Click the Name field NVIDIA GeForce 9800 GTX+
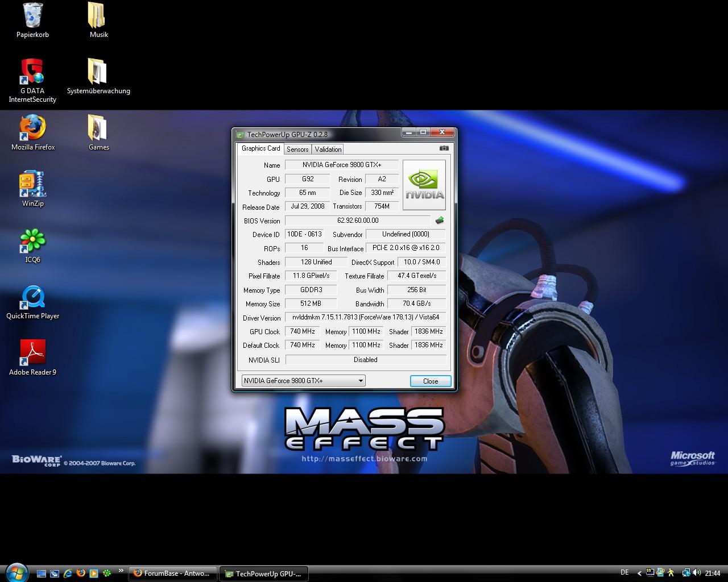 [342, 165]
